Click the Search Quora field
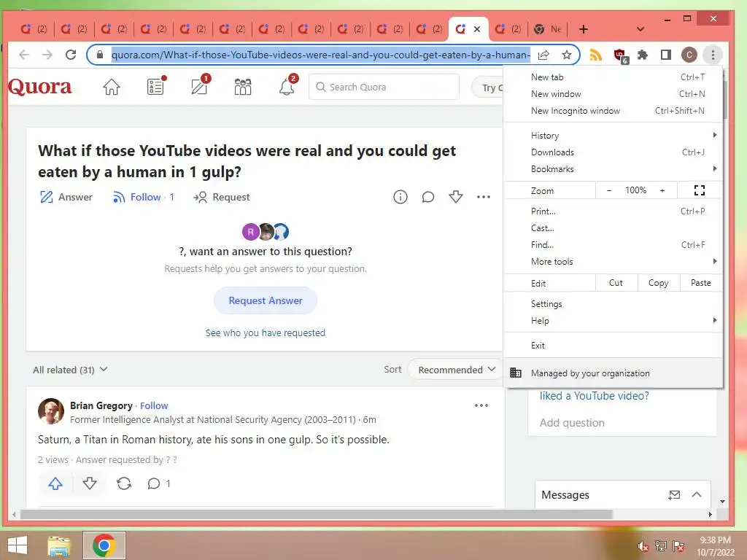 click(x=384, y=87)
